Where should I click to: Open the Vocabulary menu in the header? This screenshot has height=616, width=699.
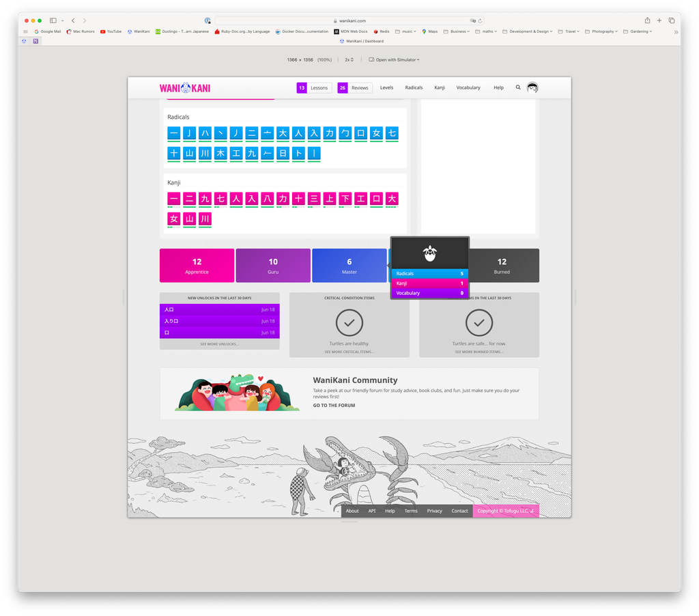coord(468,87)
